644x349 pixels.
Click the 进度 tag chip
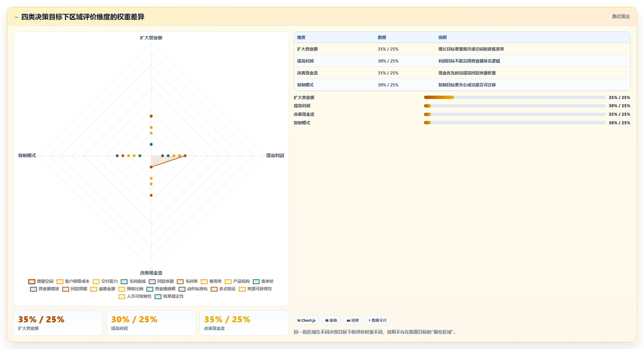353,320
